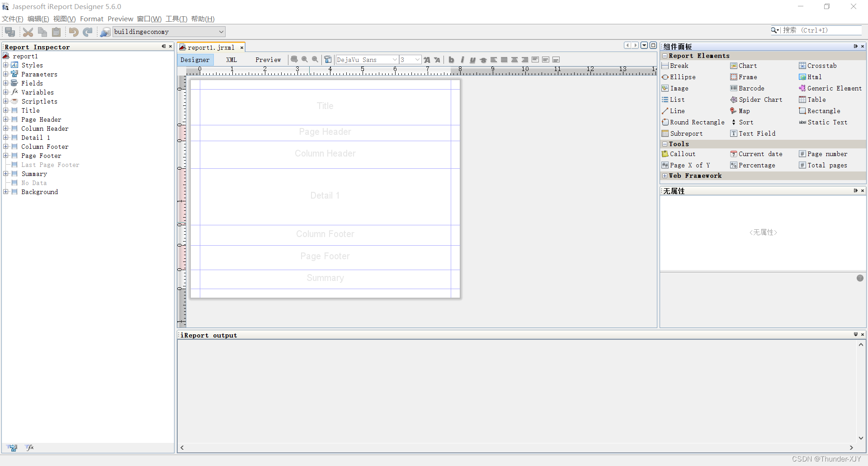This screenshot has height=466, width=868.
Task: Open the buildingeconomy datasource dropdown
Action: pyautogui.click(x=221, y=32)
